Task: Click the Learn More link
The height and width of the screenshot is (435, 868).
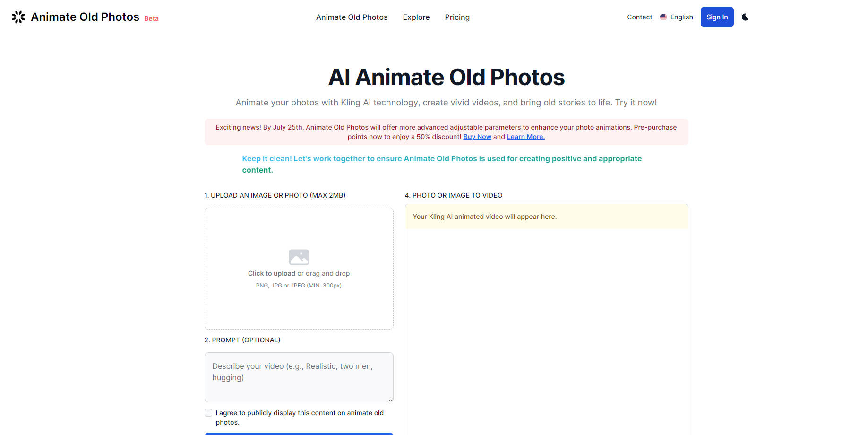Action: click(525, 137)
